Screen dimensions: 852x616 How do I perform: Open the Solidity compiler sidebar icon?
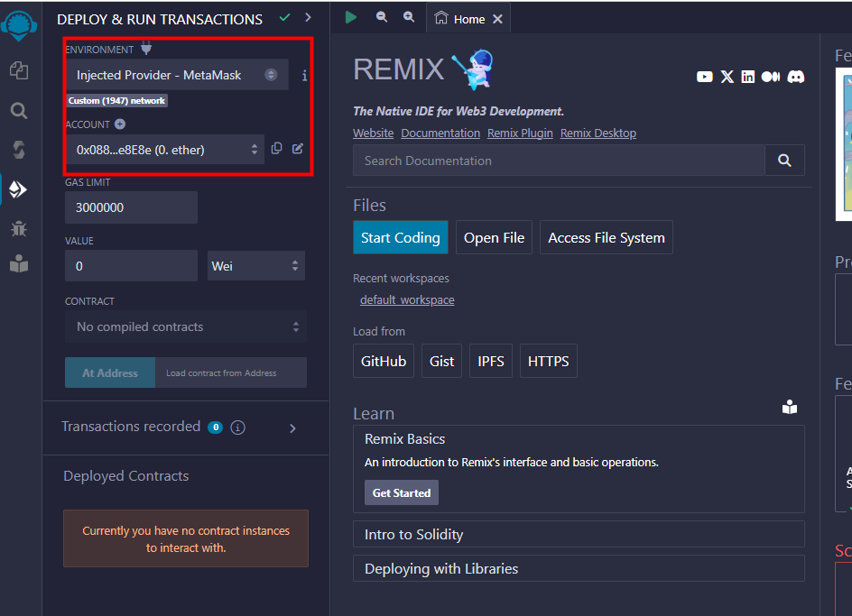[x=19, y=150]
